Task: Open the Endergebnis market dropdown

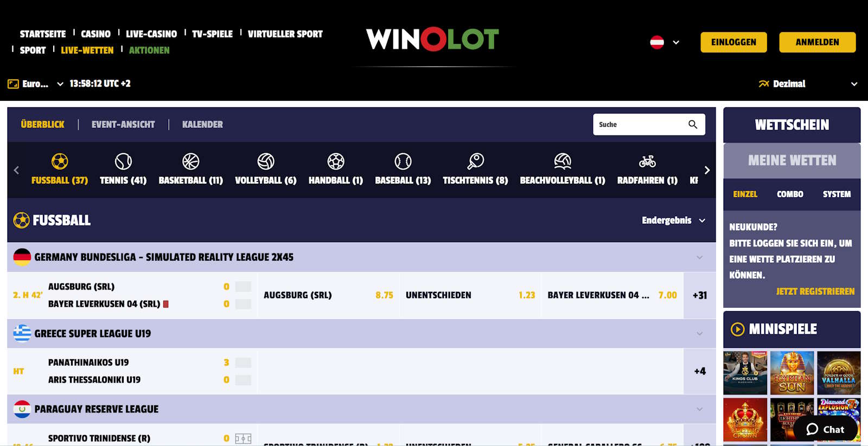Action: [x=673, y=221]
